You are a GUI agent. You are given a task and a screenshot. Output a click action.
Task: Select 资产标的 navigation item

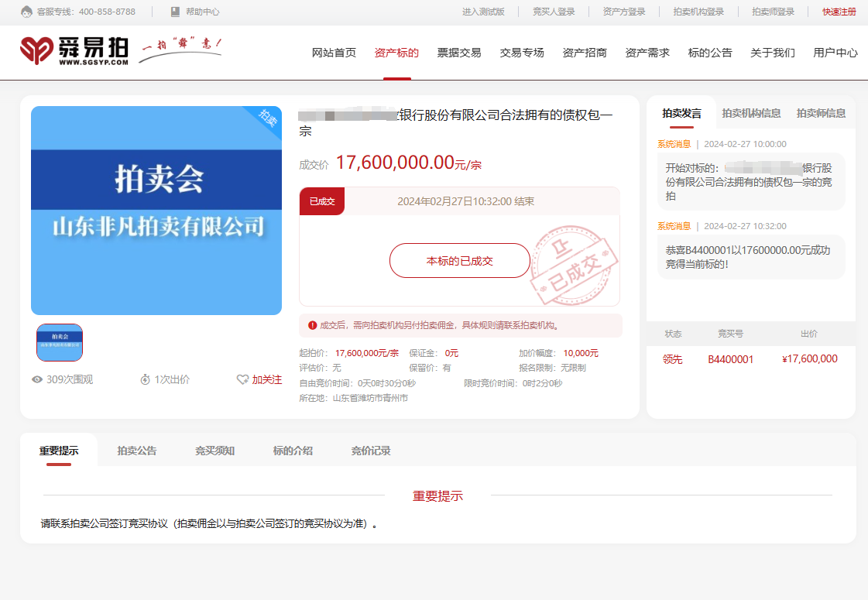coord(396,53)
